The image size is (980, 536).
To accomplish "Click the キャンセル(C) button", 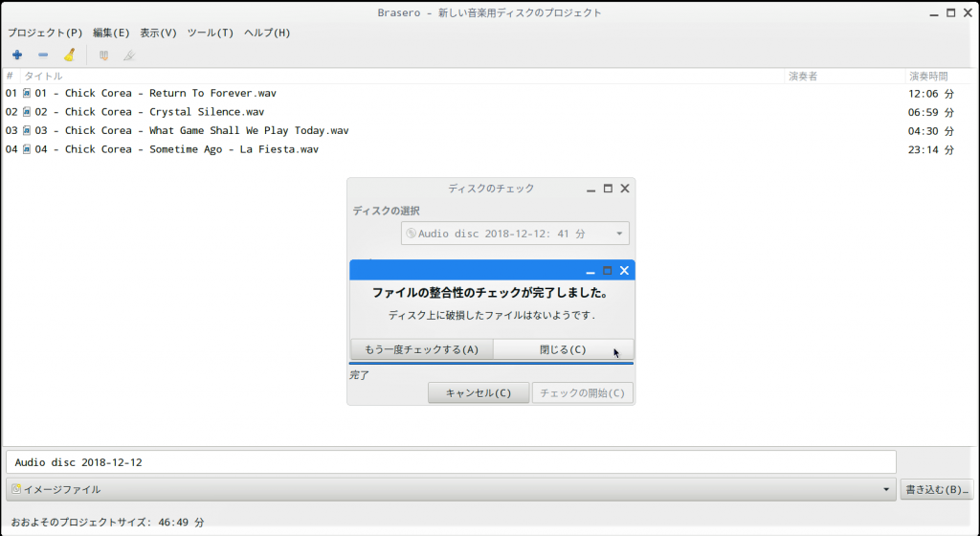I will [x=479, y=393].
